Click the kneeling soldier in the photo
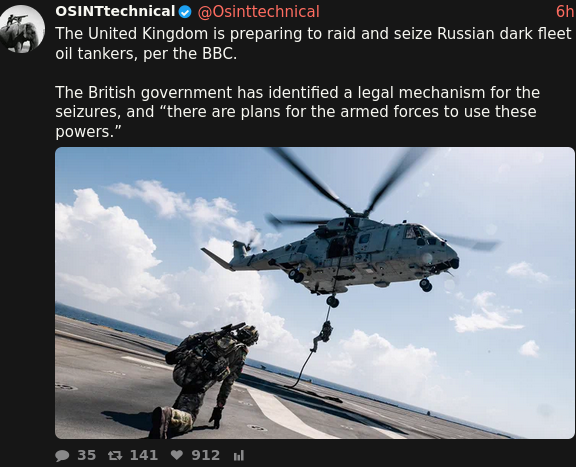The width and height of the screenshot is (576, 467). tap(204, 380)
